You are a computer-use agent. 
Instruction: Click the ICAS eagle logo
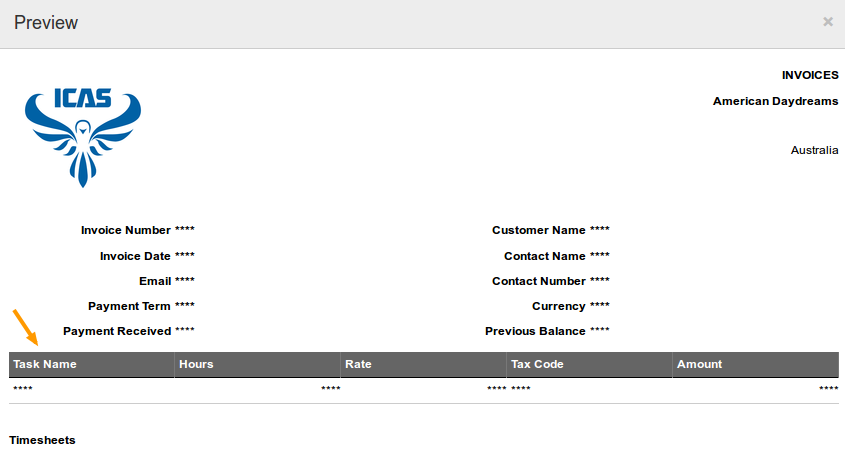pos(82,137)
